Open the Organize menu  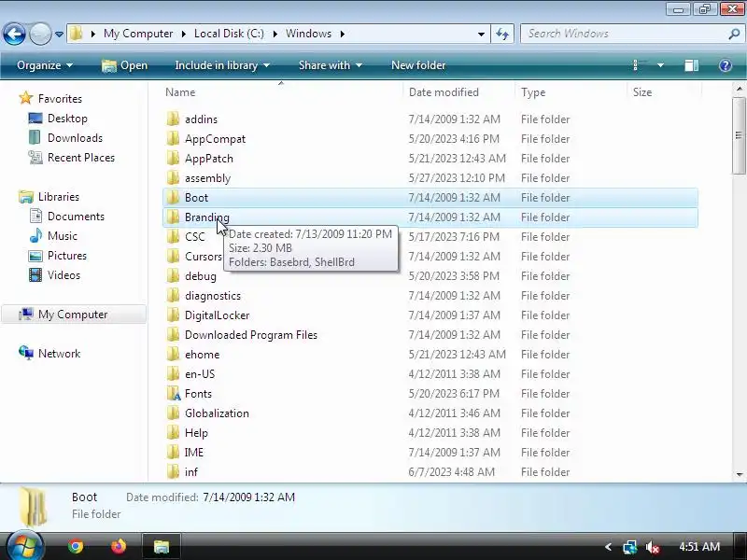(x=45, y=65)
